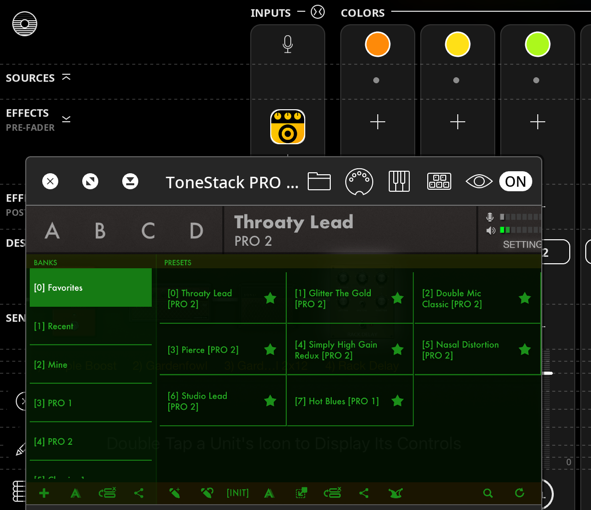Click the [INIT] preset button

(x=237, y=493)
